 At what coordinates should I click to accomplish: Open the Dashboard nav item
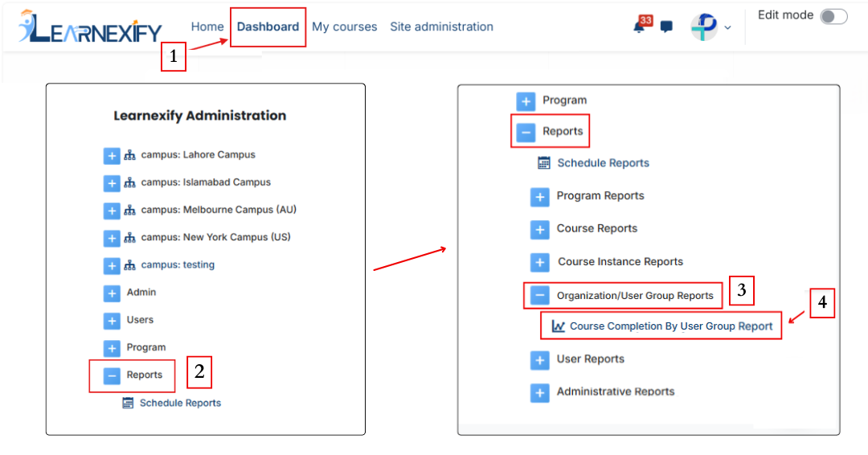click(x=268, y=27)
